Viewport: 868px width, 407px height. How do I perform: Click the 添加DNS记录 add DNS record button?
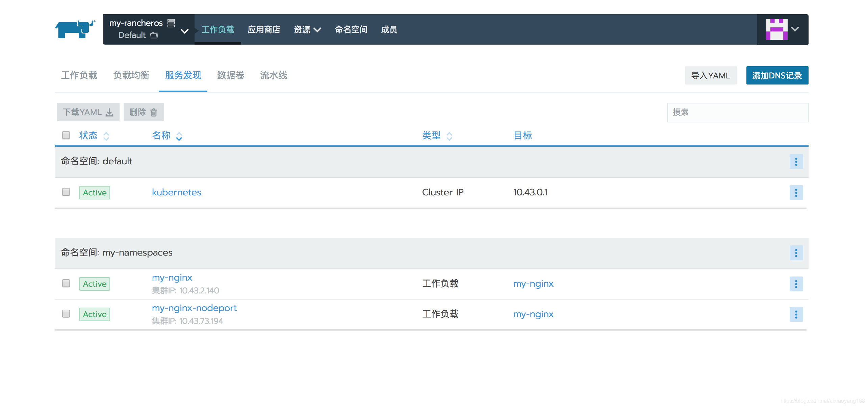tap(775, 75)
